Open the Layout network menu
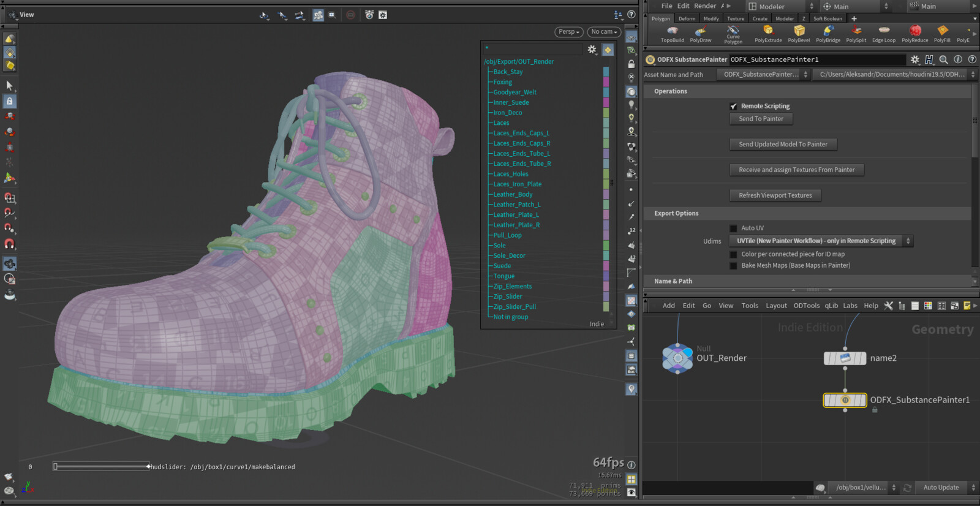The width and height of the screenshot is (980, 506). pos(776,306)
